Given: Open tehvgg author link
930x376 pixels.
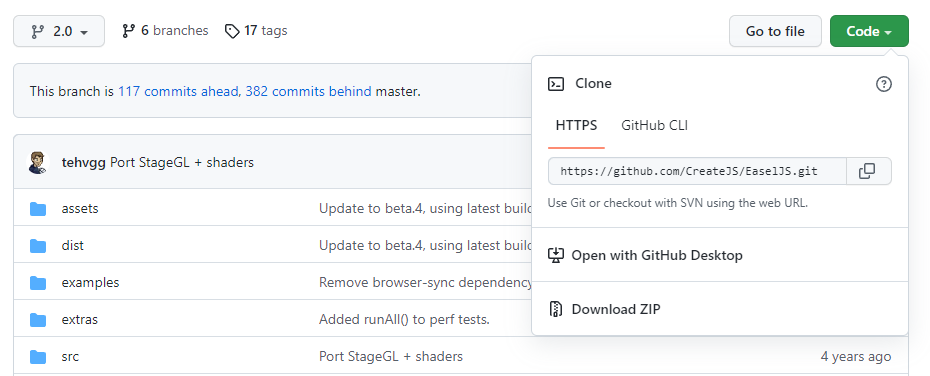Looking at the screenshot, I should (x=84, y=162).
